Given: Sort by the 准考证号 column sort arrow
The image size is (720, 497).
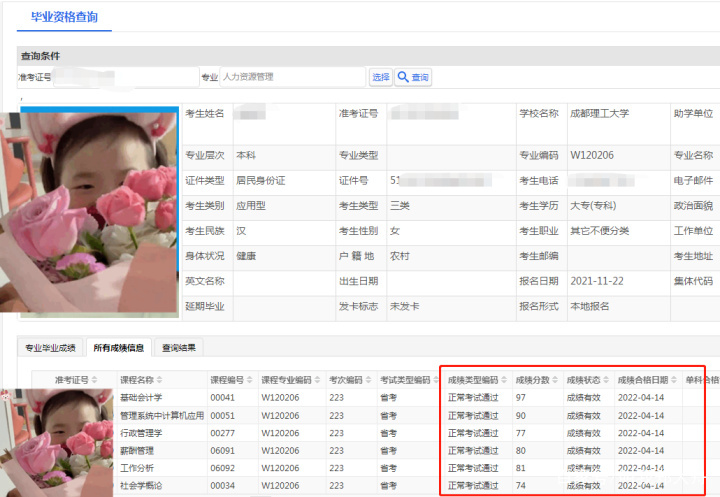Looking at the screenshot, I should (x=95, y=381).
